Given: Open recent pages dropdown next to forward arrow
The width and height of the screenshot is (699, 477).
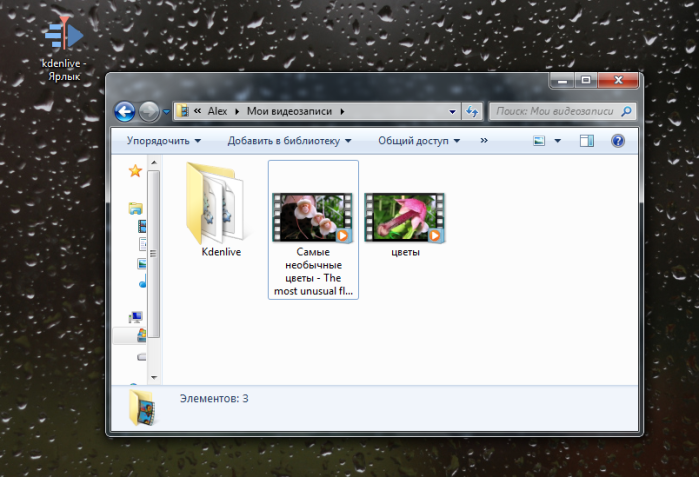Looking at the screenshot, I should [166, 111].
